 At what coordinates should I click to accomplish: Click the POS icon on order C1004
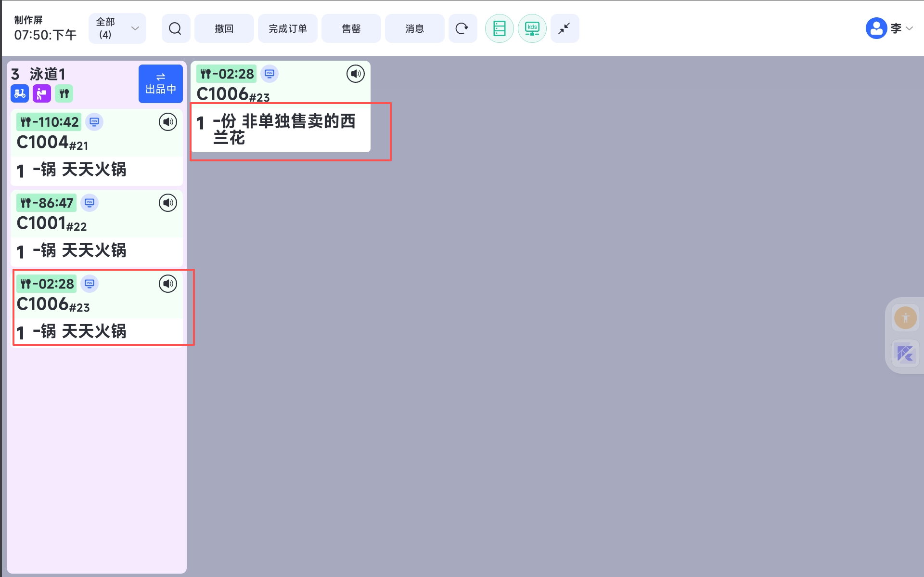point(94,122)
